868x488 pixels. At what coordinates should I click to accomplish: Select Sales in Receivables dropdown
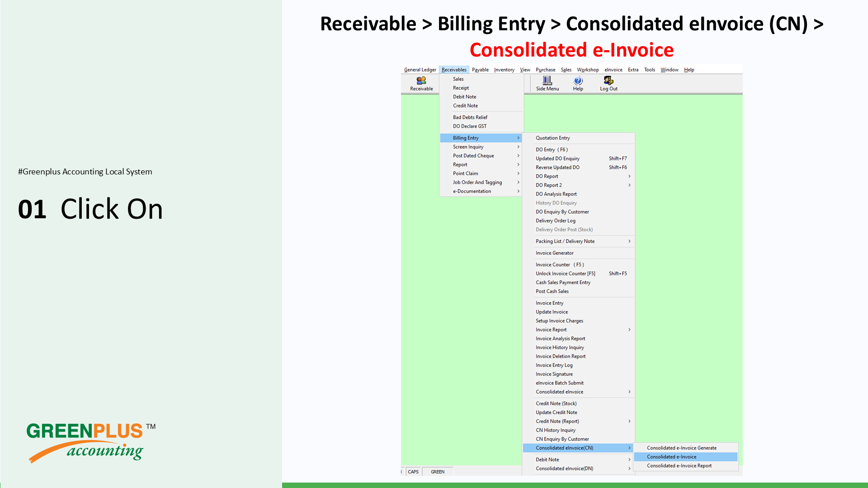pyautogui.click(x=481, y=79)
